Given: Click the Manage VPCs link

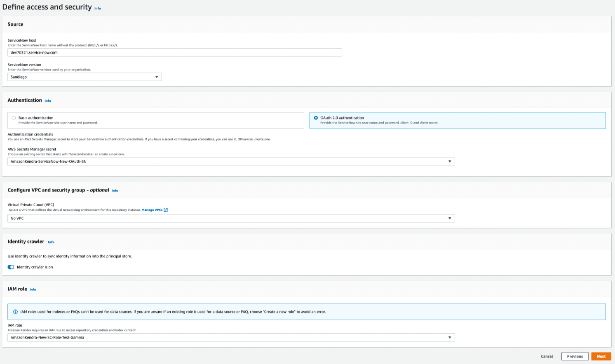Looking at the screenshot, I should click(x=152, y=210).
